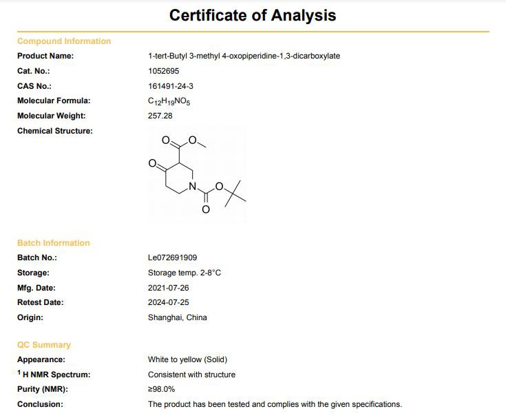Click the 1H NMR Spectrum label
506x420 pixels.
[54, 374]
